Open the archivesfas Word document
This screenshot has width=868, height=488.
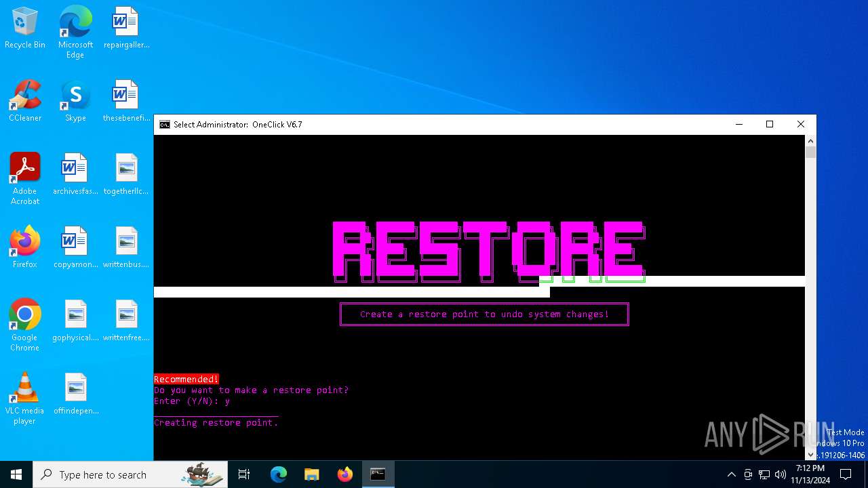75,174
